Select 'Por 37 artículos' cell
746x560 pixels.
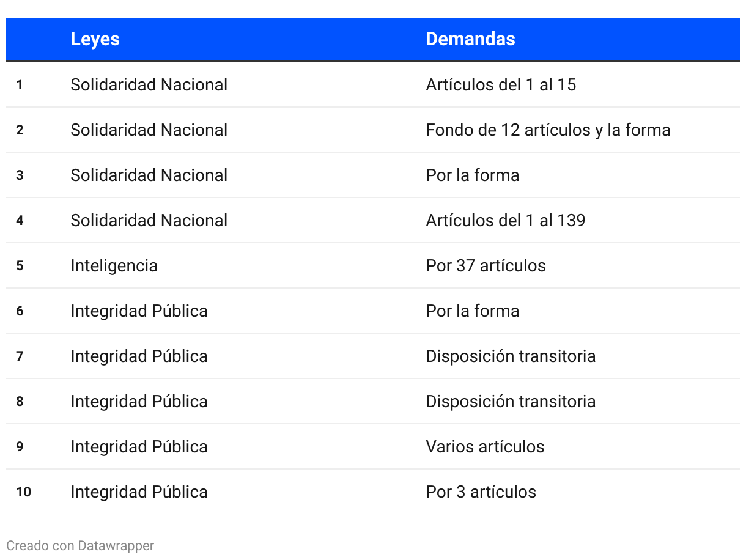(x=486, y=265)
